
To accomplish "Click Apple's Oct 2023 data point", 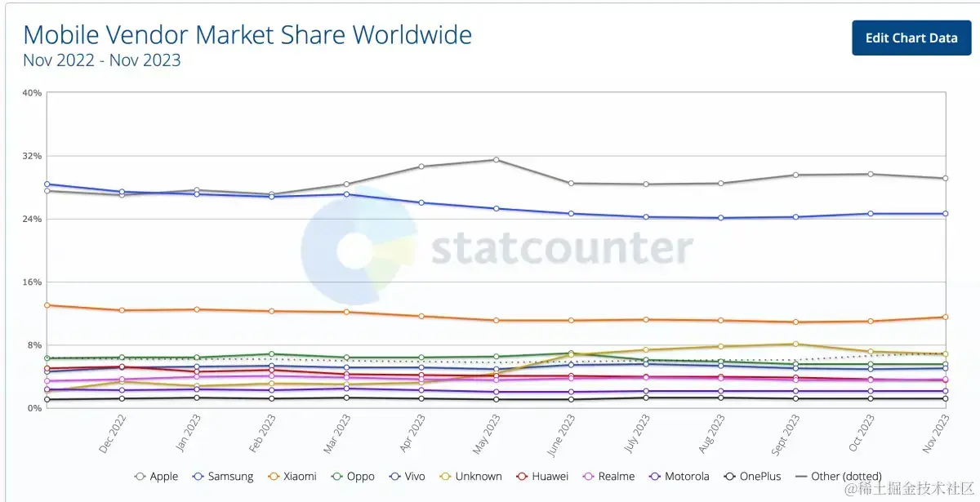I will click(x=871, y=174).
